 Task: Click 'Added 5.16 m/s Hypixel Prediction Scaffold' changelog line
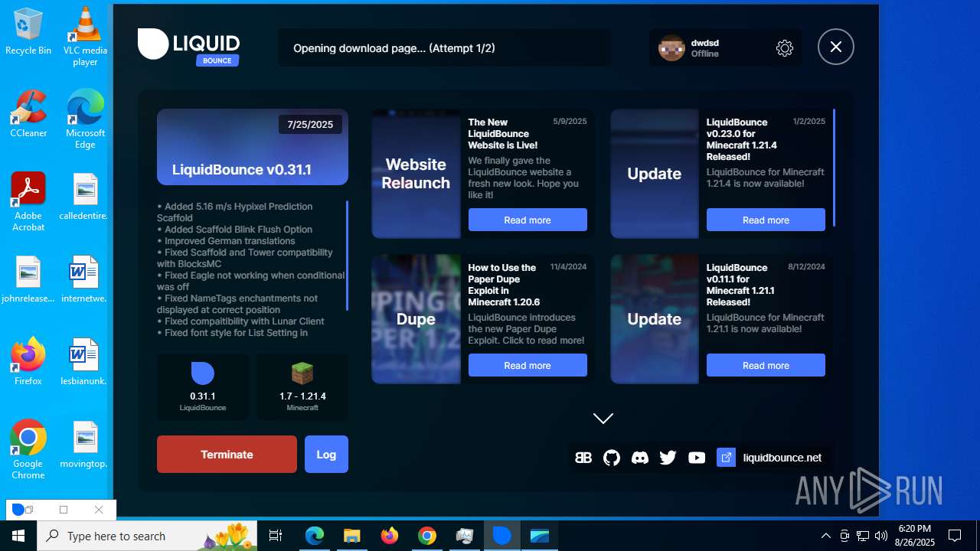click(x=235, y=212)
